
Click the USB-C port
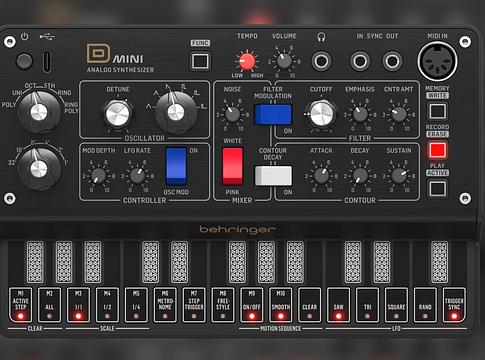[47, 61]
